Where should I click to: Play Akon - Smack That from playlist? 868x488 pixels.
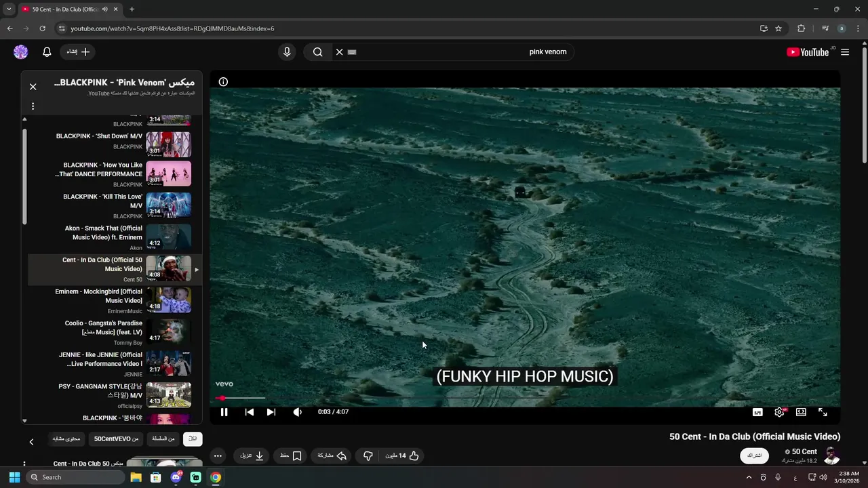[x=115, y=237]
